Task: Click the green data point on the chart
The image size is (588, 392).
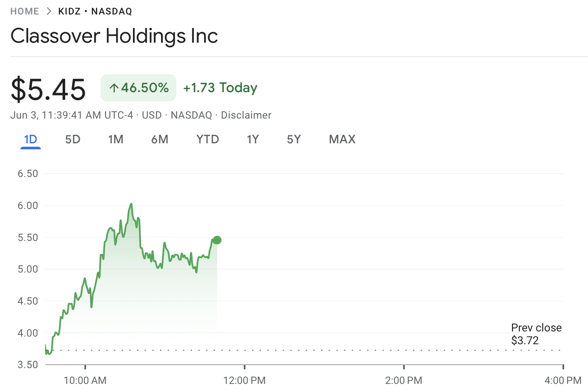Action: 217,240
